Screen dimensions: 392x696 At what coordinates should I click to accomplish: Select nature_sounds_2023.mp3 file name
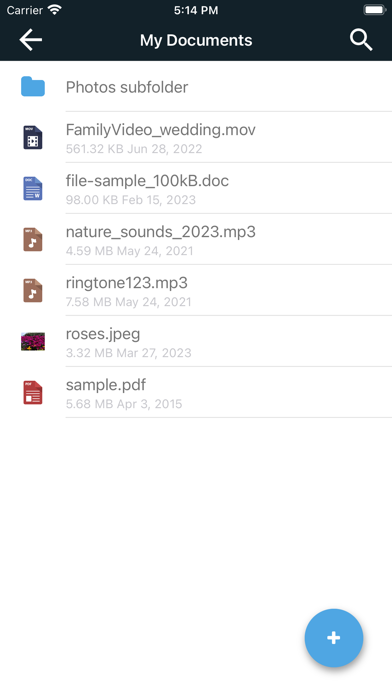[x=161, y=232]
